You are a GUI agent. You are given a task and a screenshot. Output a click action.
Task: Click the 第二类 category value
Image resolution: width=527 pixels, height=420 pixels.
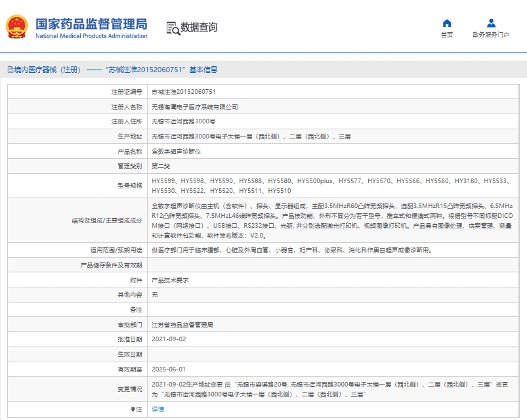click(161, 166)
